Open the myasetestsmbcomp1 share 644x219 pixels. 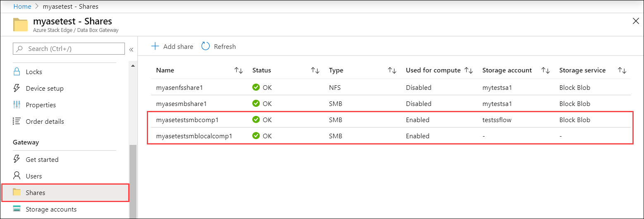click(x=187, y=120)
